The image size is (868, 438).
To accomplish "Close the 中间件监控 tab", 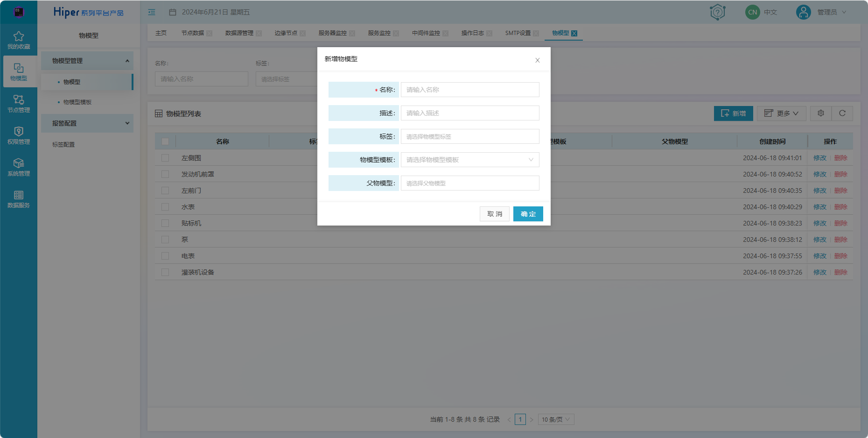I will pyautogui.click(x=446, y=33).
